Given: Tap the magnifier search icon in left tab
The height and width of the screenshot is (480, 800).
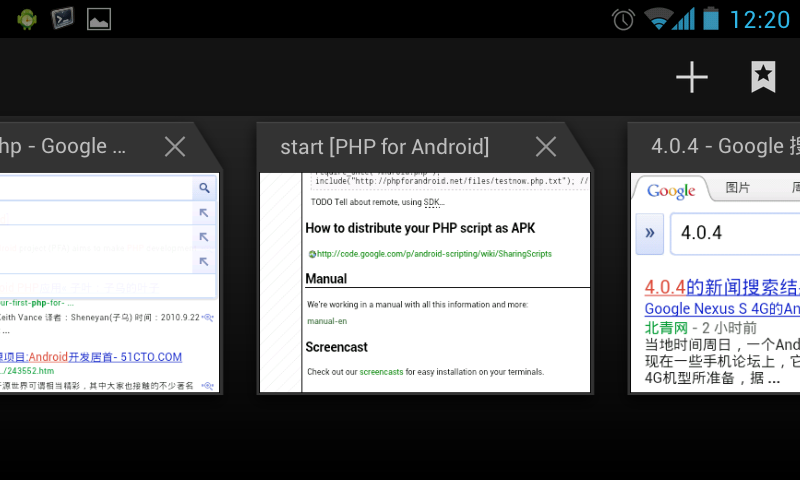Looking at the screenshot, I should (204, 188).
